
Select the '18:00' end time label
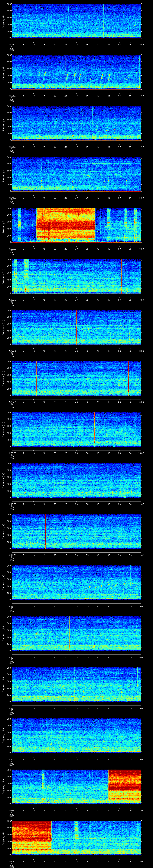pos(141,861)
